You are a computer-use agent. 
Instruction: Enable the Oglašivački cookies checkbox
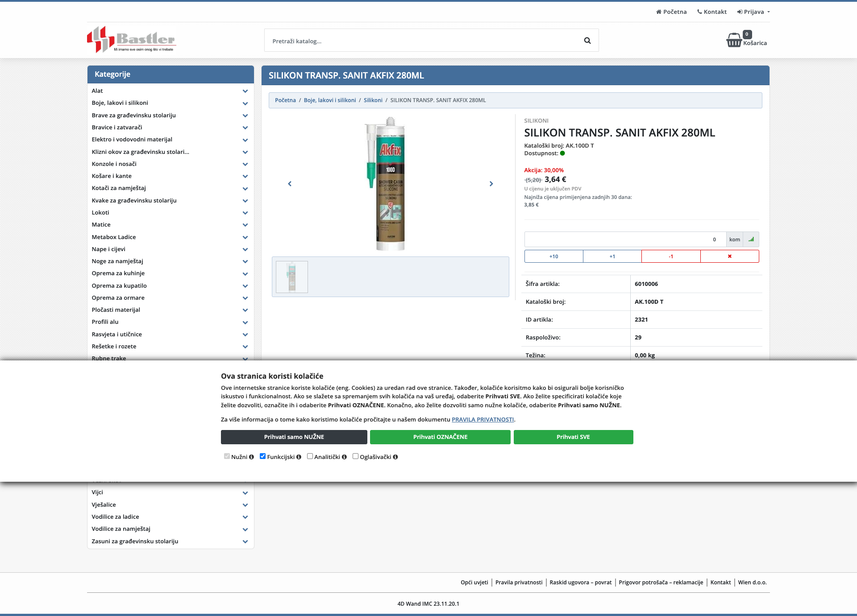coord(355,456)
